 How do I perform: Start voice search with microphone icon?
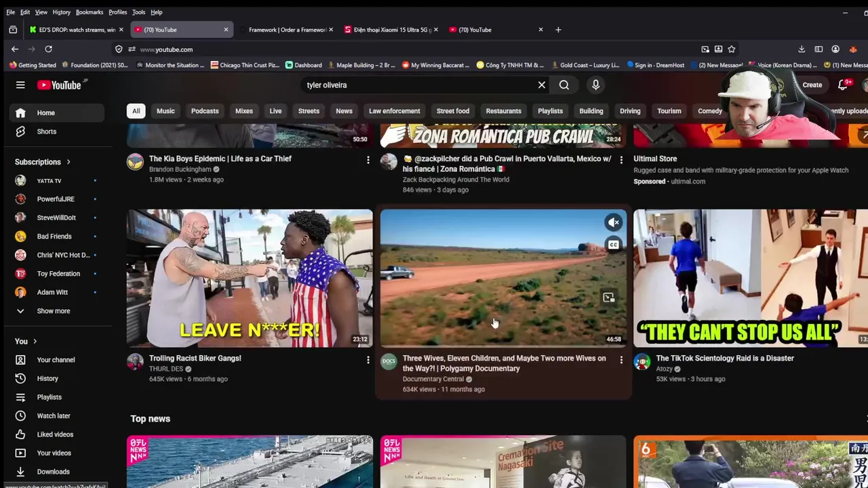(595, 85)
